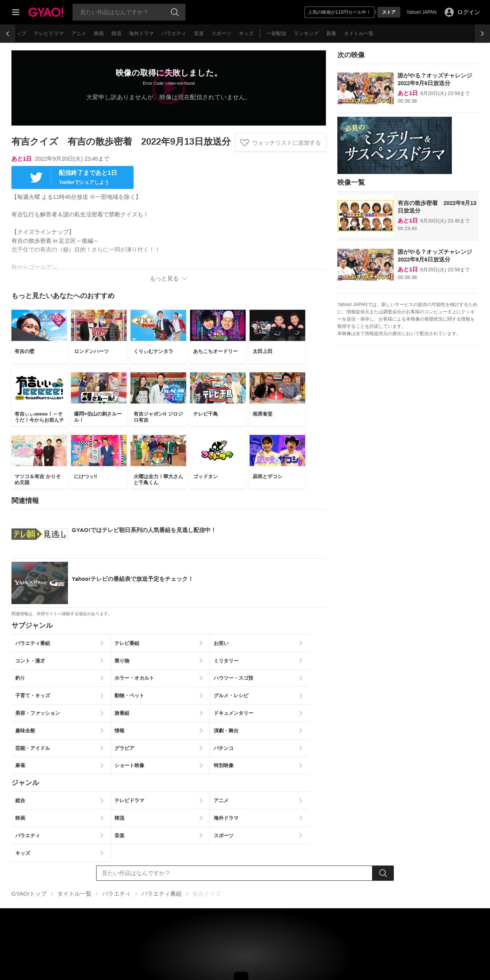Viewport: 490px width, 980px height.
Task: Open the キッズ genre row
Action: click(x=61, y=853)
